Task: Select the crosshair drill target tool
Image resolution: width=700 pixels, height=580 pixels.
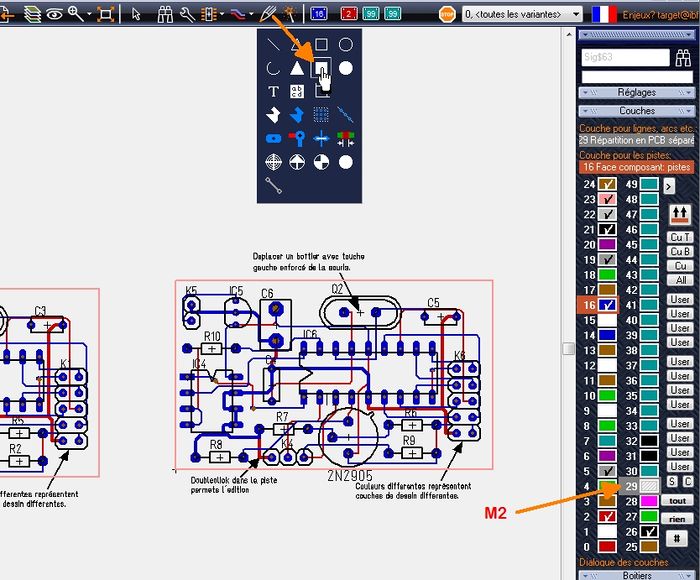Action: point(273,162)
